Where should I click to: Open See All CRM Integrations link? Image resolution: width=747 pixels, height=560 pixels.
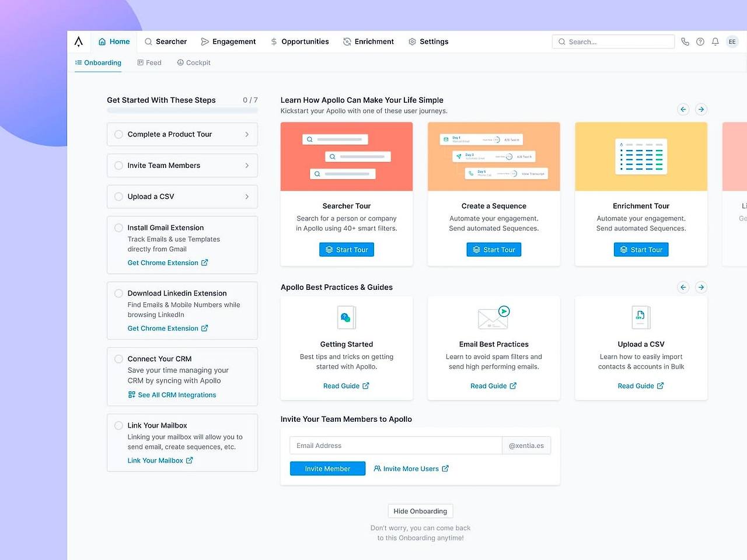point(172,395)
